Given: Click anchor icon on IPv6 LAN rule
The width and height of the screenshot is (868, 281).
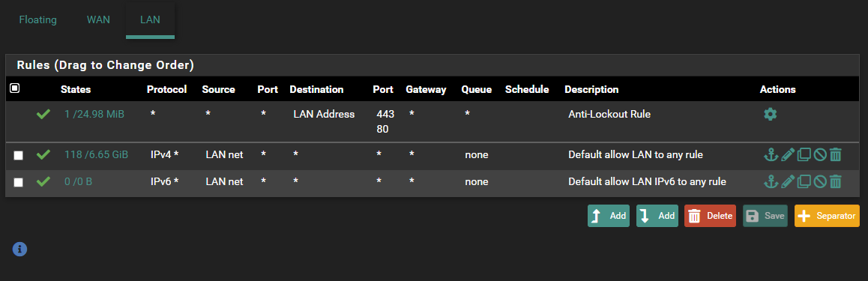Looking at the screenshot, I should [x=771, y=181].
